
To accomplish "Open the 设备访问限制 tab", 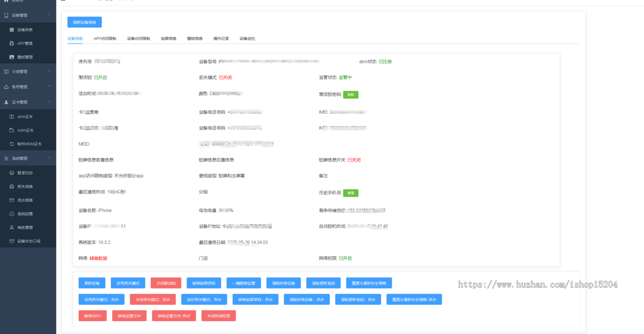I will pos(138,39).
